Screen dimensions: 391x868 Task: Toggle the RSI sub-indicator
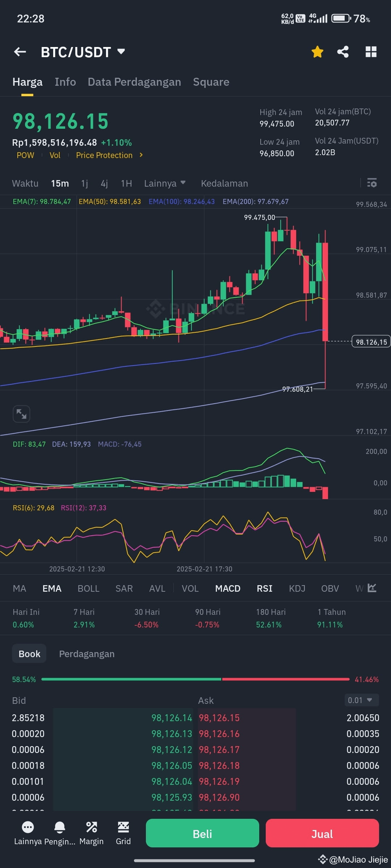[265, 588]
